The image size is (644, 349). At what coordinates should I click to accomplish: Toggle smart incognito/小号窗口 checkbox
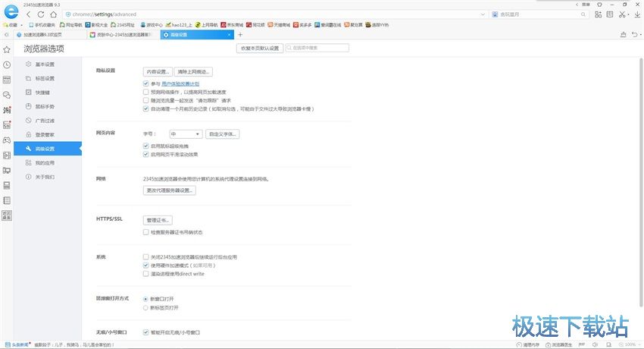(145, 332)
